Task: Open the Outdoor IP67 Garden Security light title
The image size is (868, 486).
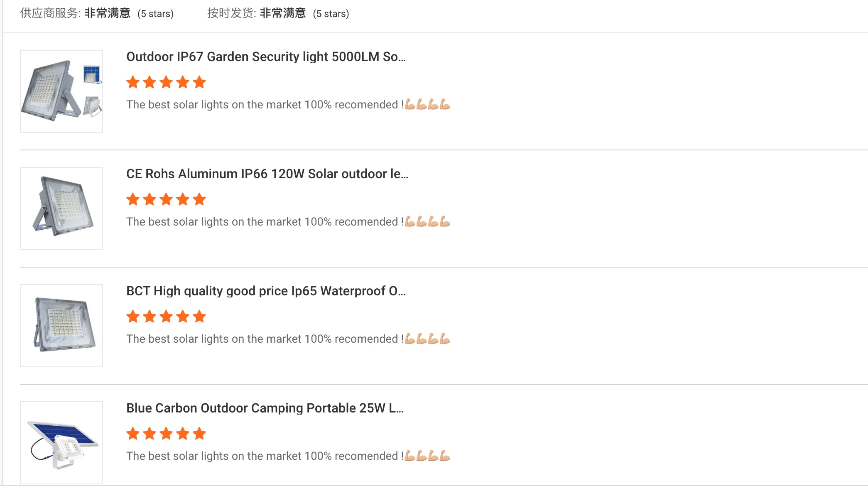Action: 266,56
